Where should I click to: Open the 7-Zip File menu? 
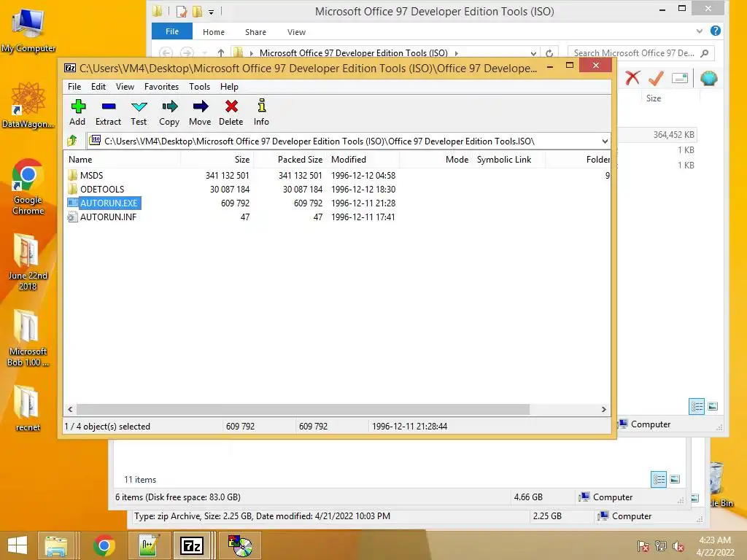coord(74,87)
